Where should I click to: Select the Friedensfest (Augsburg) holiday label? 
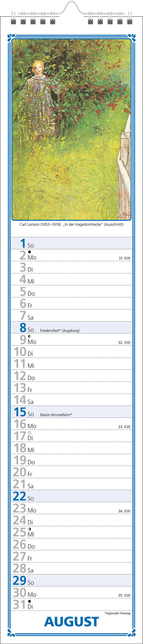60,330
